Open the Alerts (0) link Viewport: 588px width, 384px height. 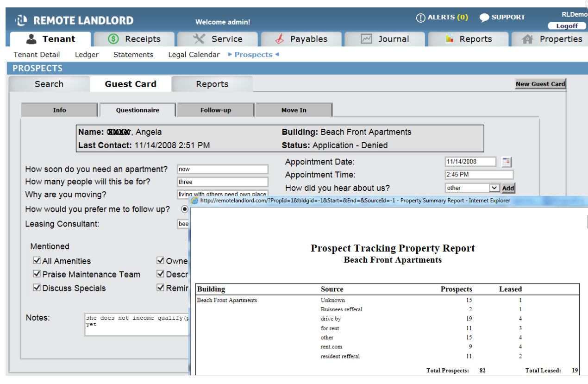click(x=448, y=18)
